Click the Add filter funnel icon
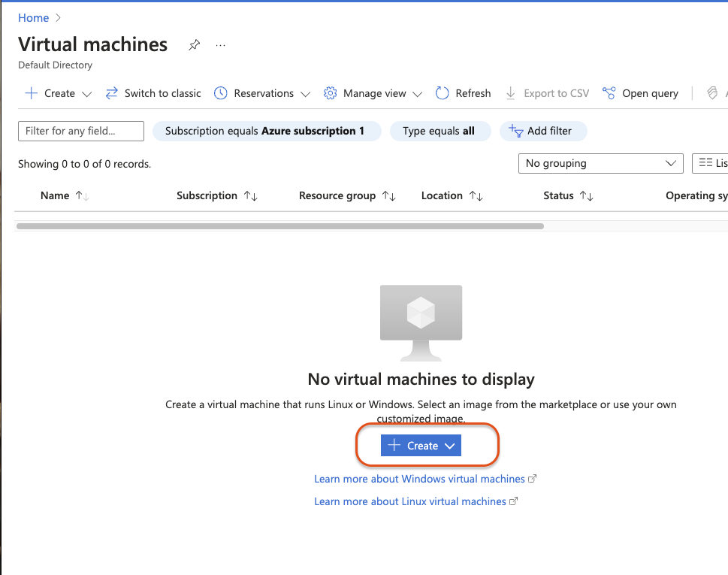 pos(516,131)
